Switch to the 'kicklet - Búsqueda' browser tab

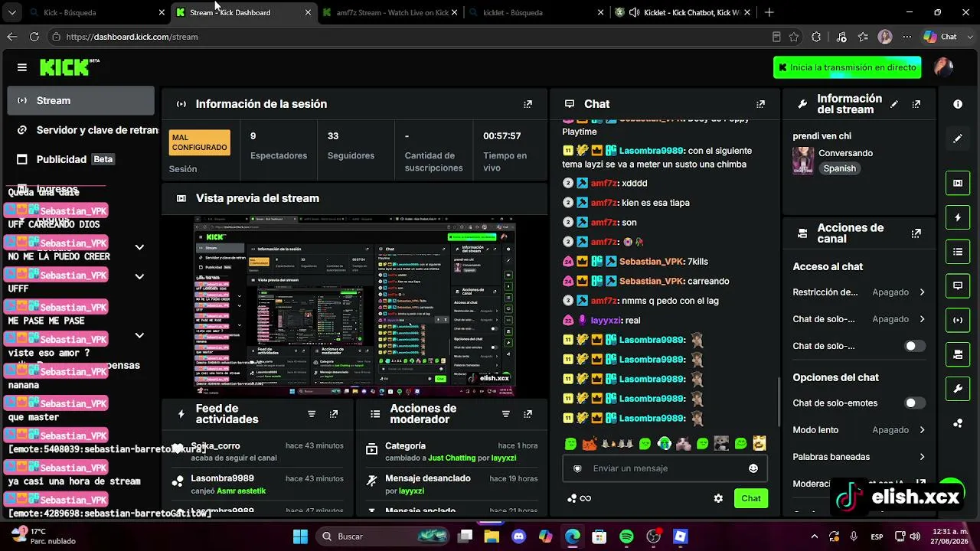pyautogui.click(x=536, y=12)
